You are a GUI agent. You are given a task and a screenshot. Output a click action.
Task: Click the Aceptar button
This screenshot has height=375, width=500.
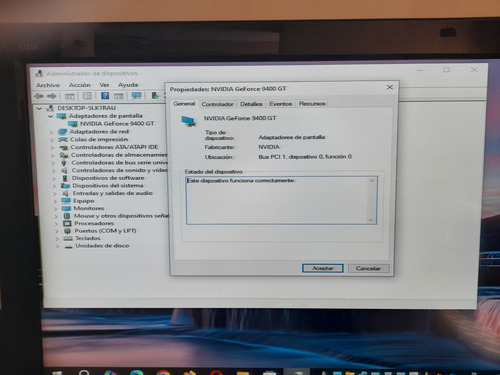coord(323,268)
